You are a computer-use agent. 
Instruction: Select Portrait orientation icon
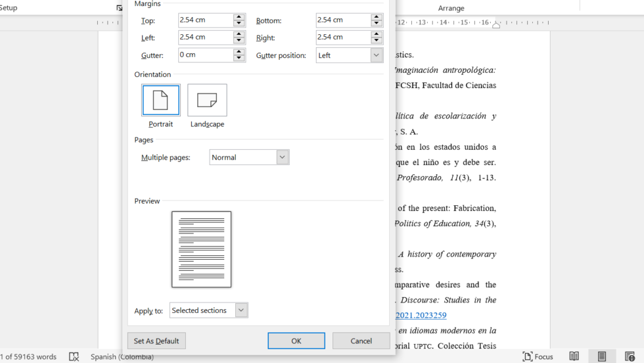(x=160, y=101)
